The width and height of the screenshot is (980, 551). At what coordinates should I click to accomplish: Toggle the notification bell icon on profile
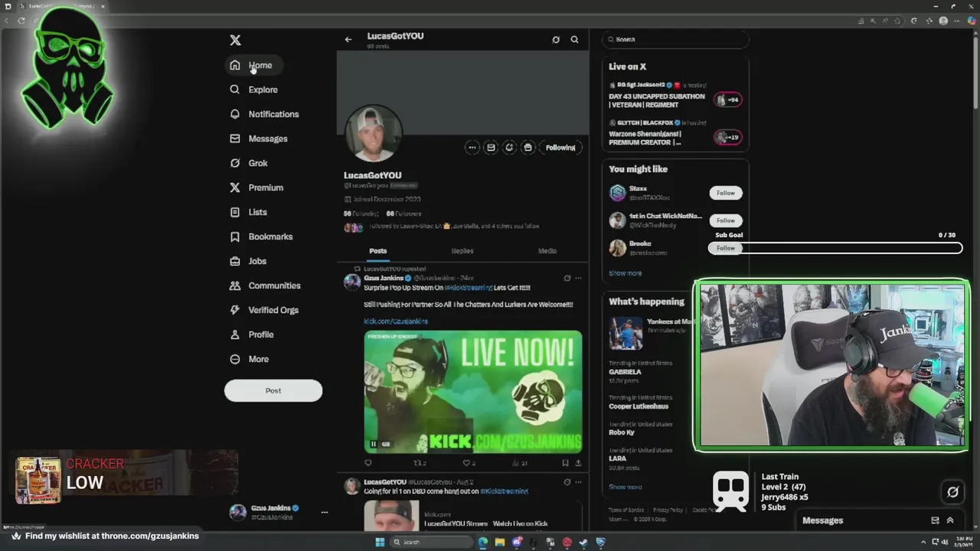(x=509, y=148)
